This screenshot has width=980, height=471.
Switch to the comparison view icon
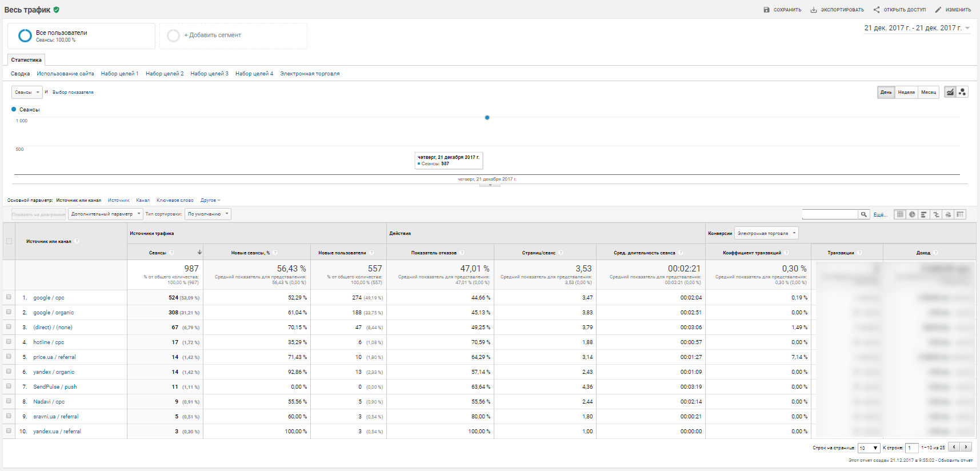tap(936, 214)
